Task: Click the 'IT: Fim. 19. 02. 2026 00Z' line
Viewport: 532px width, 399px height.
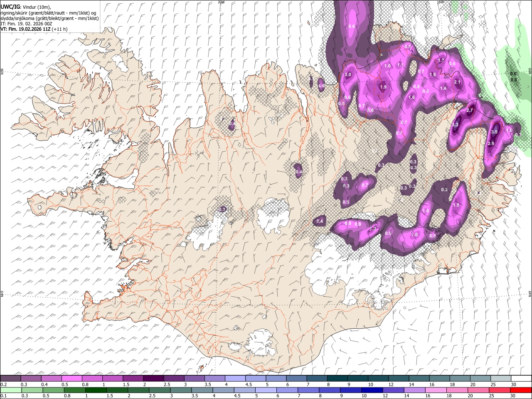Action: 26,24
